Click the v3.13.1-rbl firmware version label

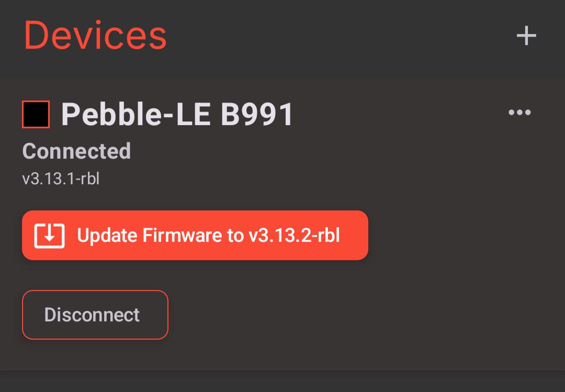(61, 178)
